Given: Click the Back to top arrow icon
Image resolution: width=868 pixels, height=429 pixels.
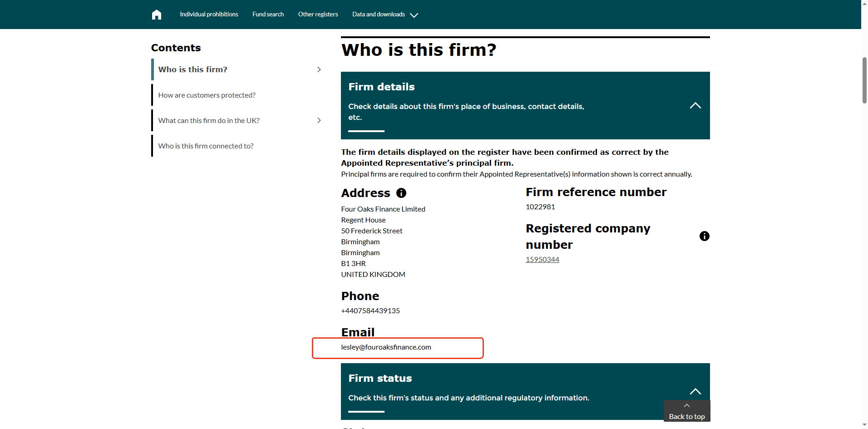Looking at the screenshot, I should [x=686, y=405].
